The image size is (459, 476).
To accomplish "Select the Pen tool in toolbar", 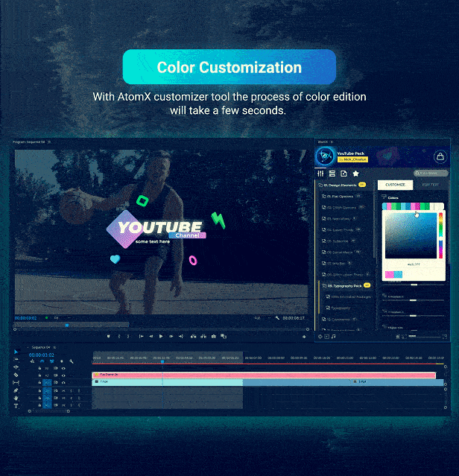I will tap(16, 390).
